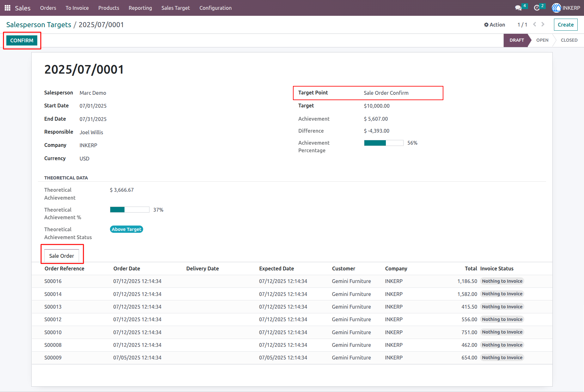Expand the Configuration menu
This screenshot has width=584, height=392.
(216, 8)
